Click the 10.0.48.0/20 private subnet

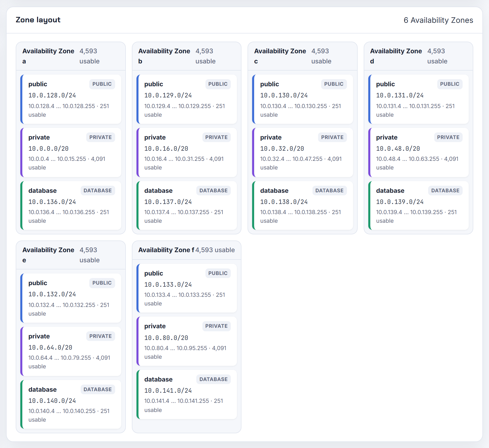coord(418,152)
